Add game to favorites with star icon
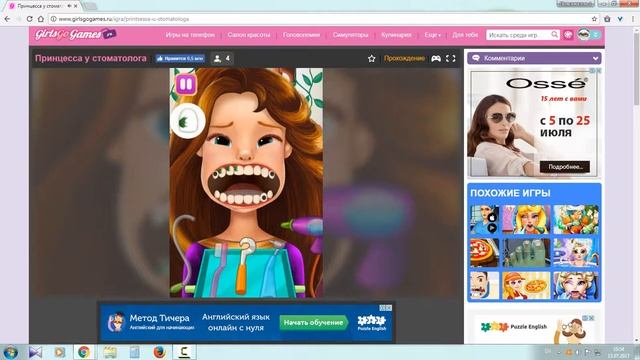This screenshot has width=640, height=360. tap(371, 59)
